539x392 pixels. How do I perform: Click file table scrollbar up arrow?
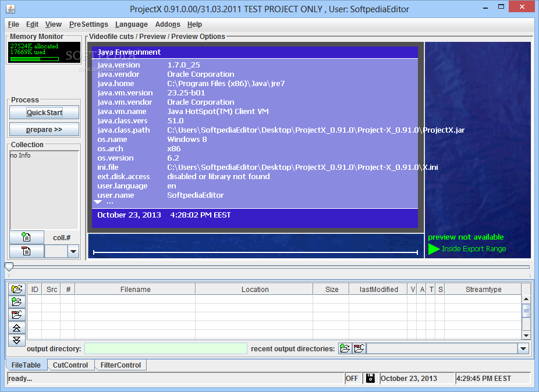(x=526, y=299)
